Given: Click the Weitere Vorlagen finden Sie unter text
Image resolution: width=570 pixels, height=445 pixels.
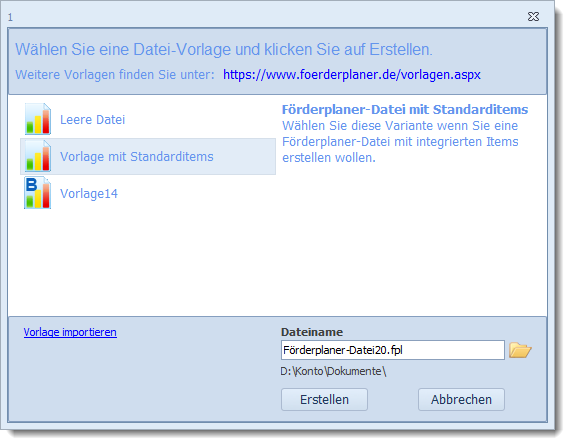Looking at the screenshot, I should [115, 75].
